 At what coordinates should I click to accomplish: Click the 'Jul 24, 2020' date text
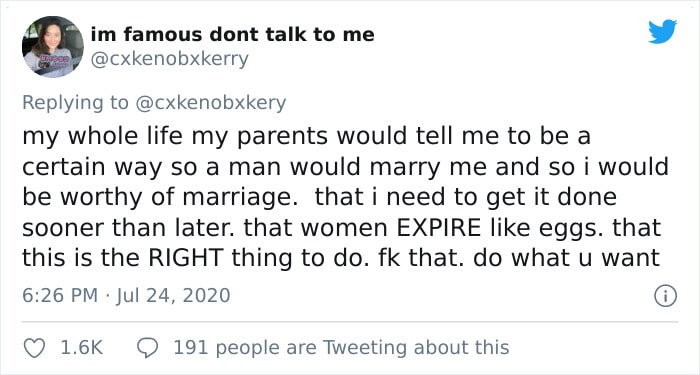pos(173,296)
